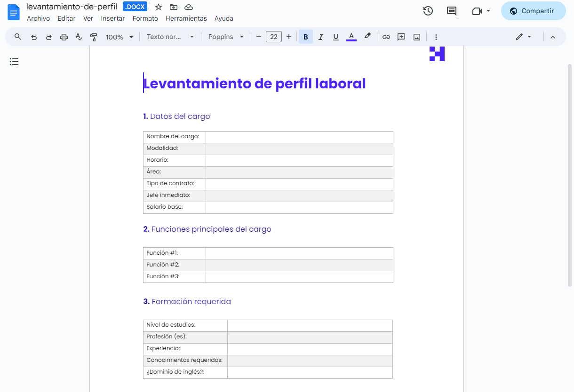
Task: Open document search with the magnifying glass icon
Action: tap(17, 36)
